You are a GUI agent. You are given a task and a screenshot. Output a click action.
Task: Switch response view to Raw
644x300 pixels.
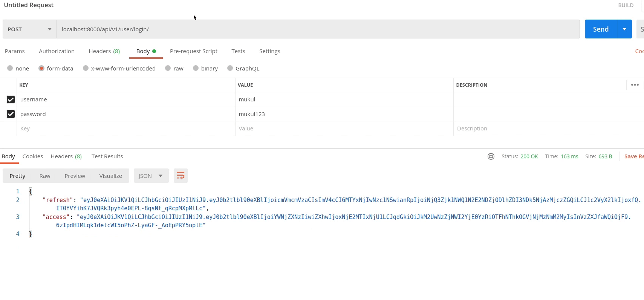pos(45,176)
